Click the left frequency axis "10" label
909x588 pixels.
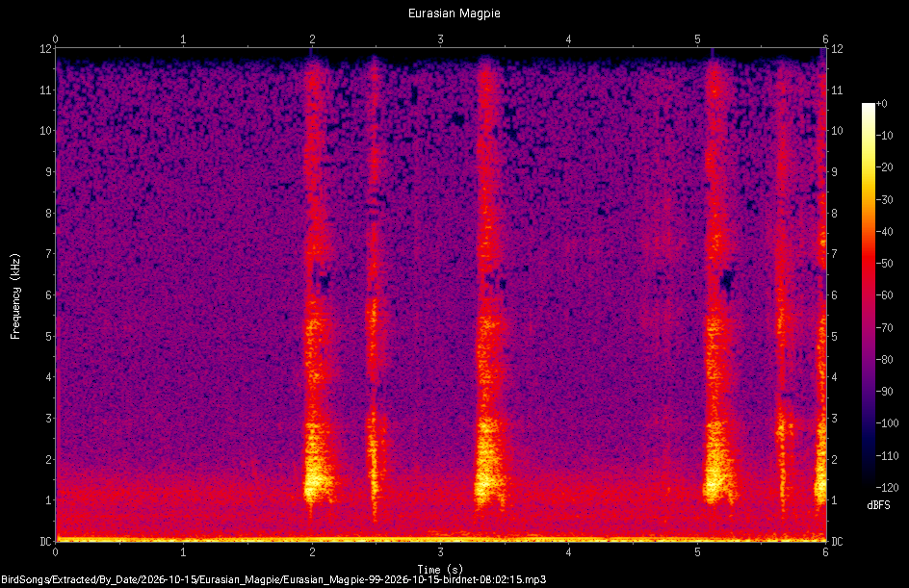(x=45, y=131)
